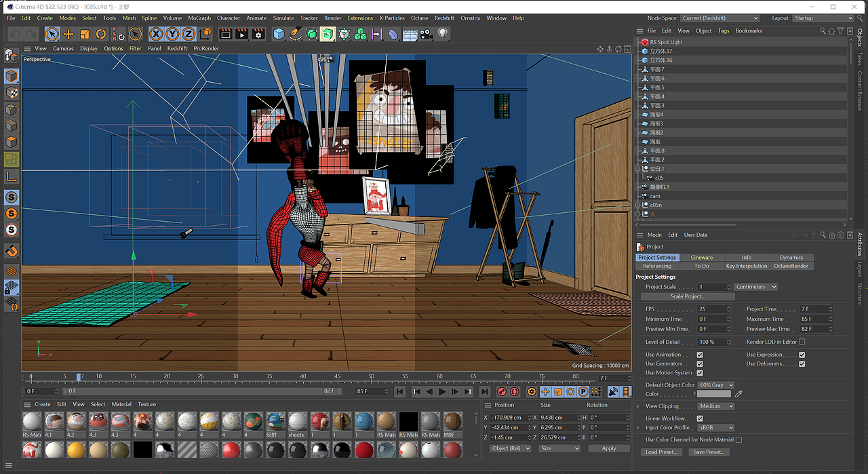
Task: Disable Linear Workflow checkbox
Action: coord(700,418)
